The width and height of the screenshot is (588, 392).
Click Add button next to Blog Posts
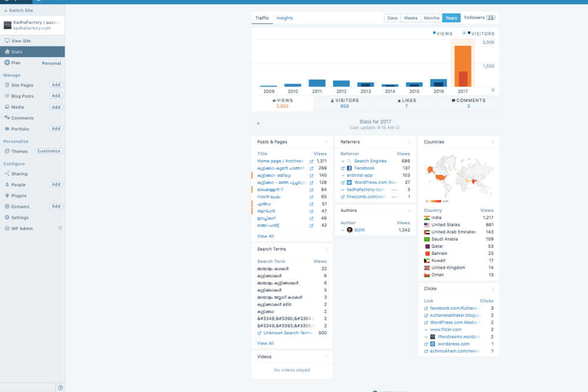(x=56, y=96)
